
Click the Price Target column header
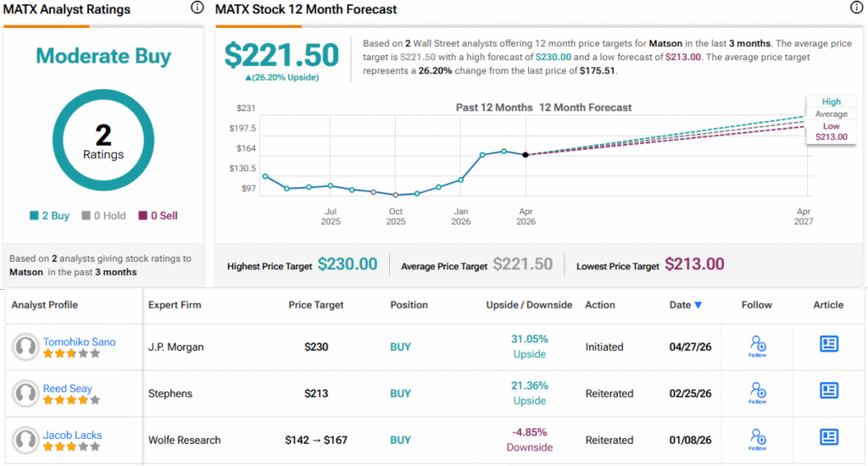coord(316,305)
